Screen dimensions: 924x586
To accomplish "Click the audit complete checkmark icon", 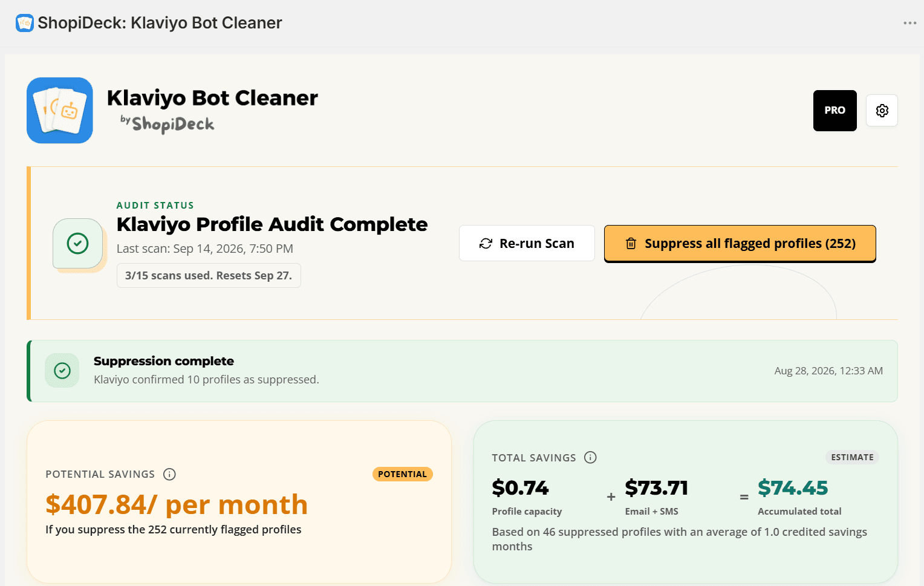I will [78, 244].
